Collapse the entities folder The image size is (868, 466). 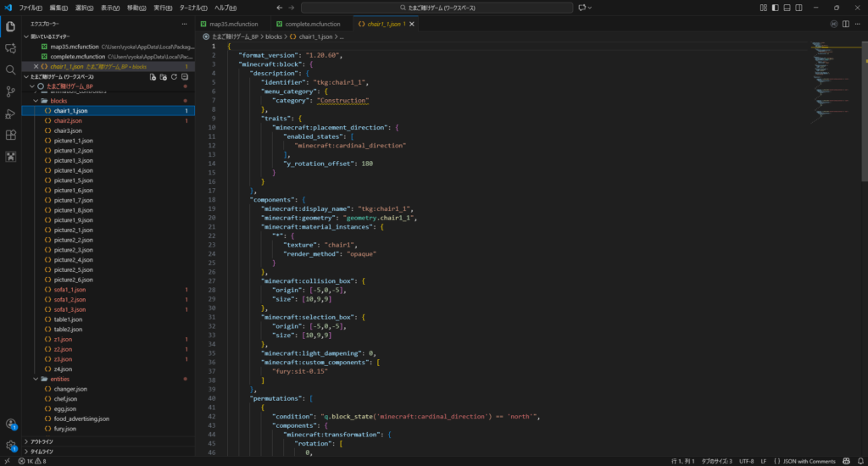pyautogui.click(x=58, y=379)
